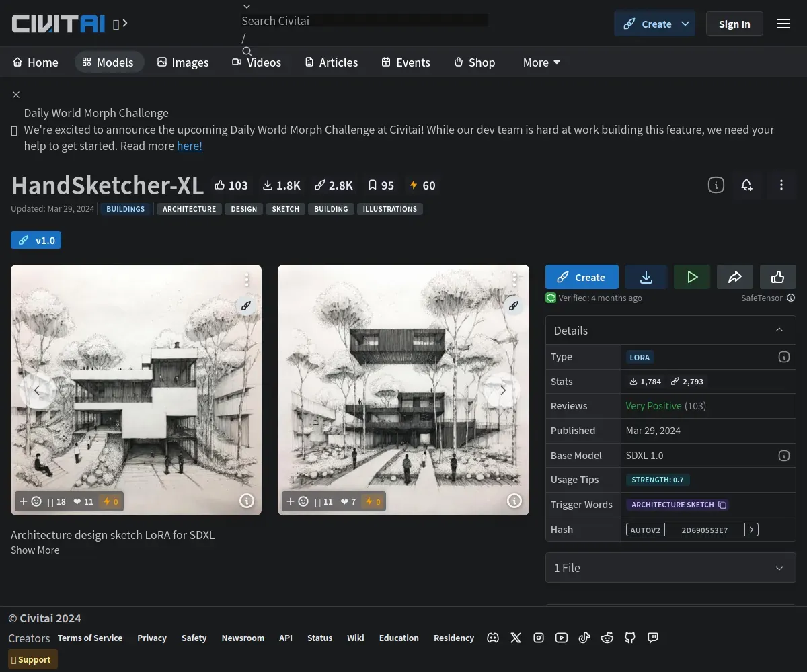Go to next image with right arrow
807x672 pixels.
pos(502,390)
